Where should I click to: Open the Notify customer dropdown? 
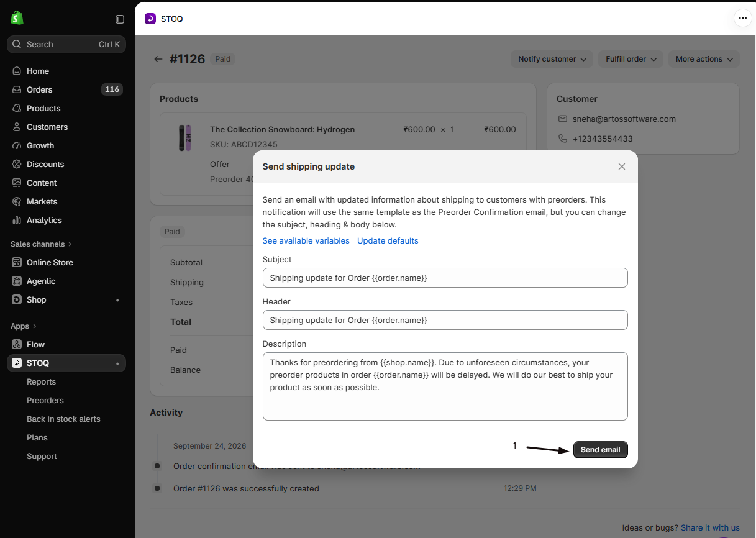pos(552,59)
